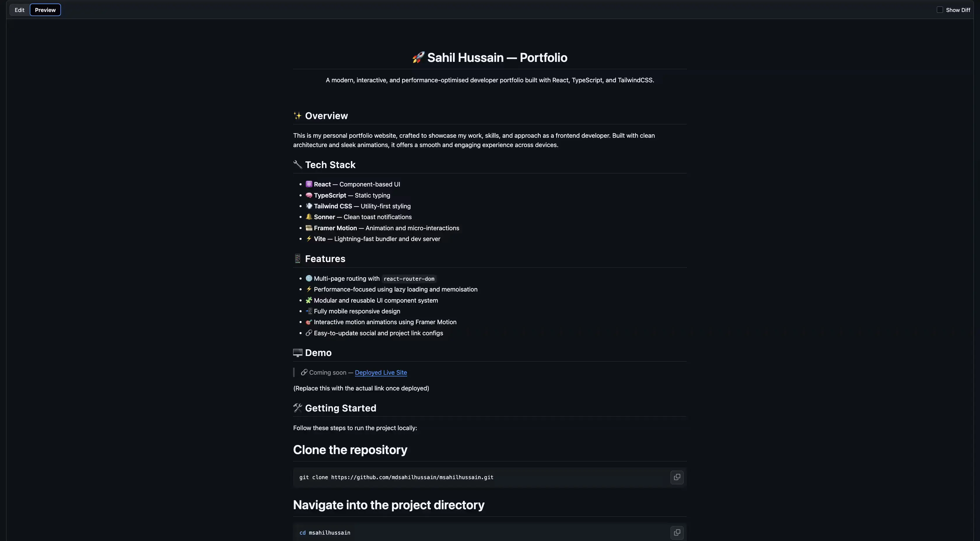Click the rocket emoji in the title
The height and width of the screenshot is (541, 980).
[418, 57]
